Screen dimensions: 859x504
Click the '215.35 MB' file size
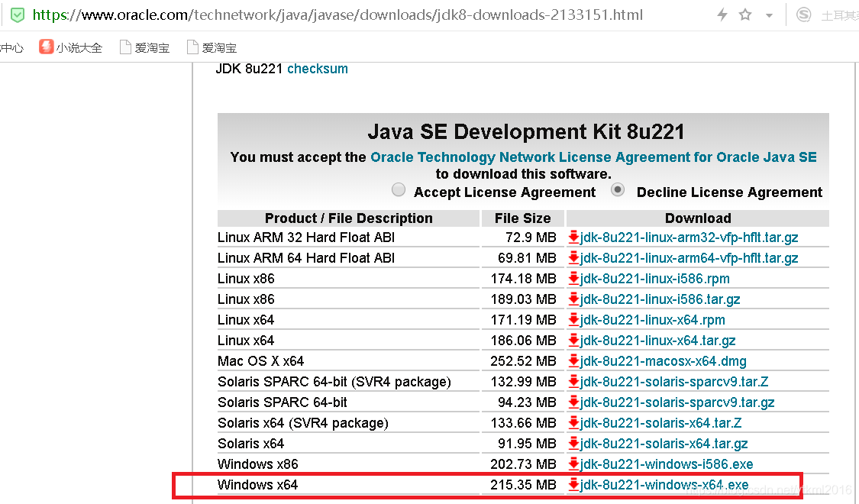coord(523,485)
